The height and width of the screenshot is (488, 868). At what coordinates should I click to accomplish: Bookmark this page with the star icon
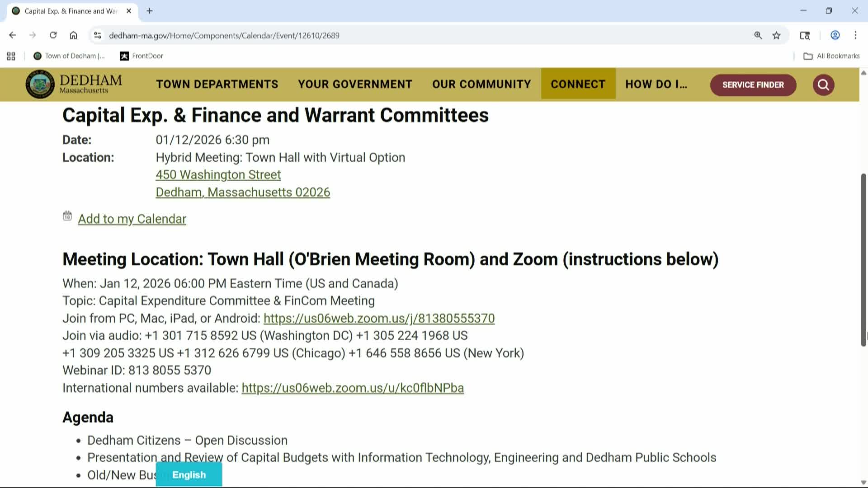pyautogui.click(x=777, y=35)
